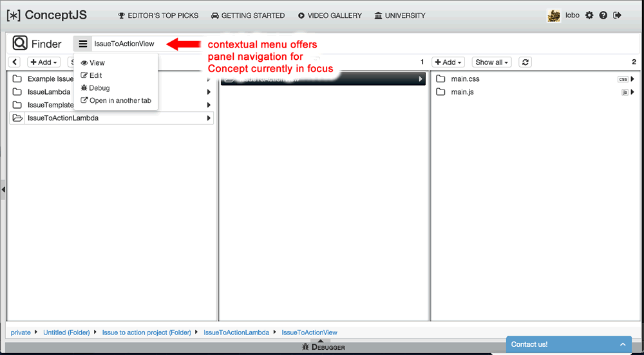Click the lobo username
Screen dimensions: 644x355
pyautogui.click(x=572, y=15)
